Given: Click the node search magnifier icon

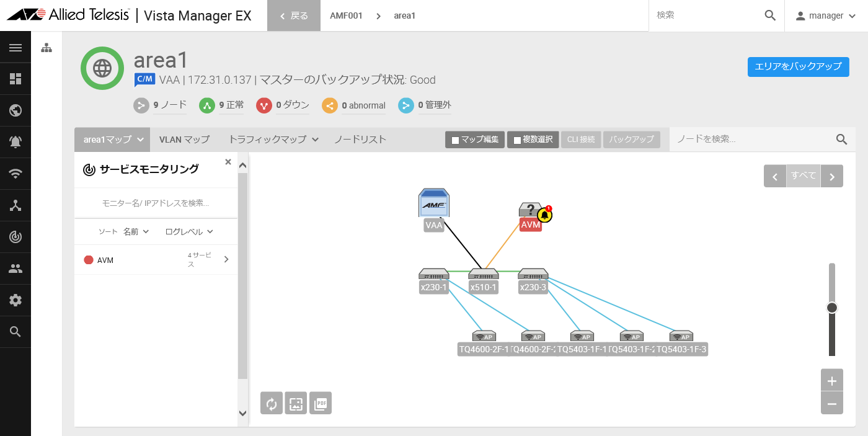Looking at the screenshot, I should click(x=841, y=140).
